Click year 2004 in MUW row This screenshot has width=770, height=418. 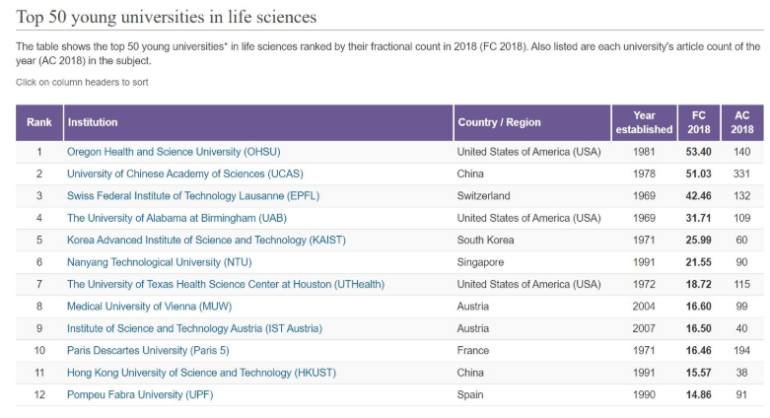coord(644,307)
